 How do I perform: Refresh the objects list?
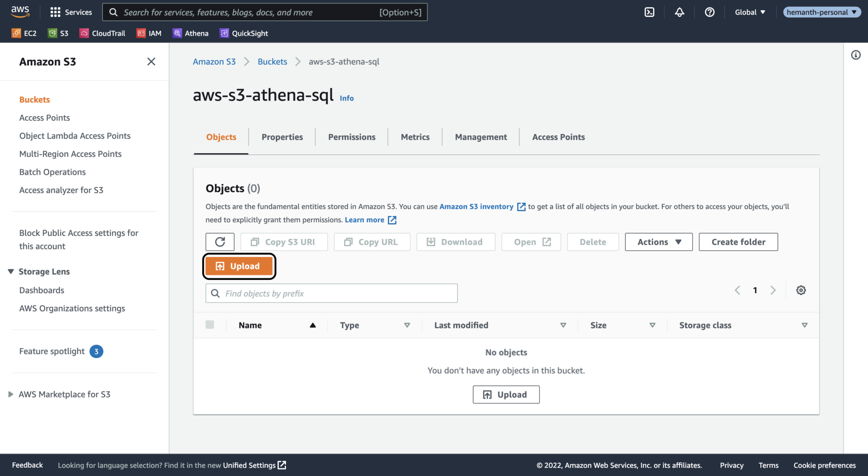[220, 242]
